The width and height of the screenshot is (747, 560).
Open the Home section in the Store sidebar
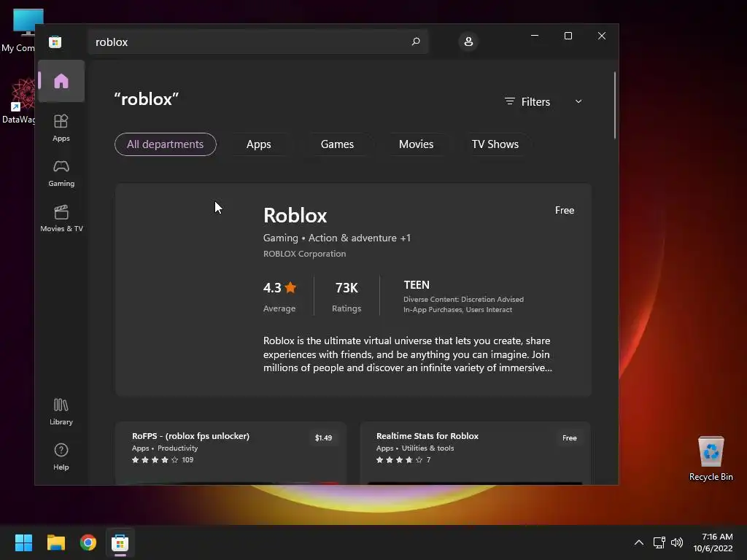(x=61, y=81)
